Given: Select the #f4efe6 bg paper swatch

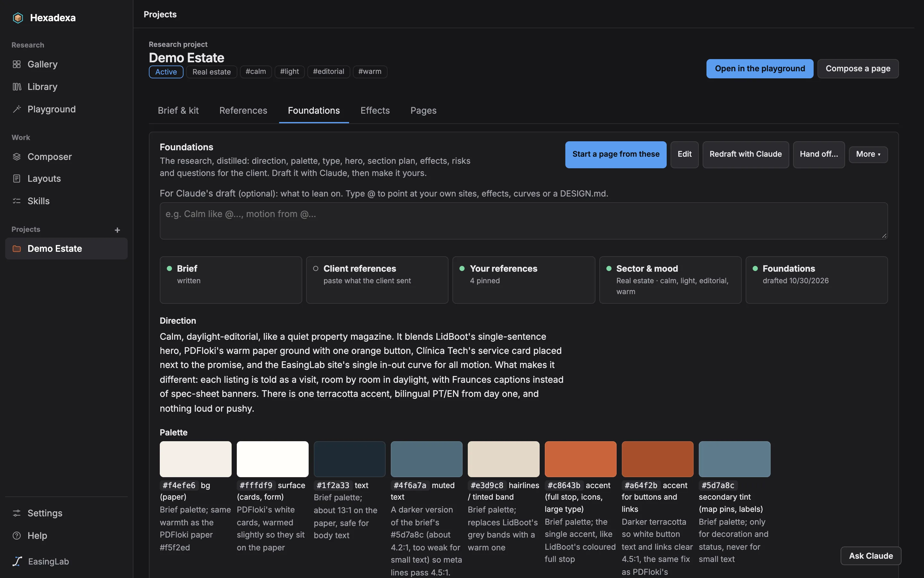Looking at the screenshot, I should click(195, 459).
